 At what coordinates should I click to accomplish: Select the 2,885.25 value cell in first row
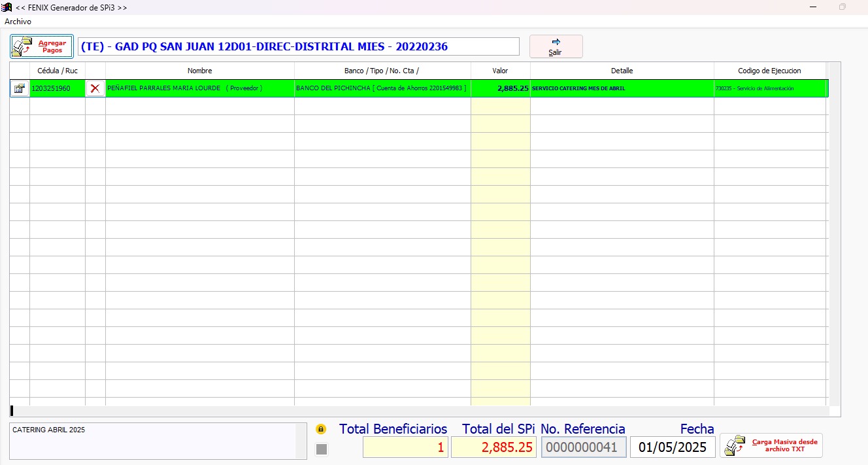point(500,88)
